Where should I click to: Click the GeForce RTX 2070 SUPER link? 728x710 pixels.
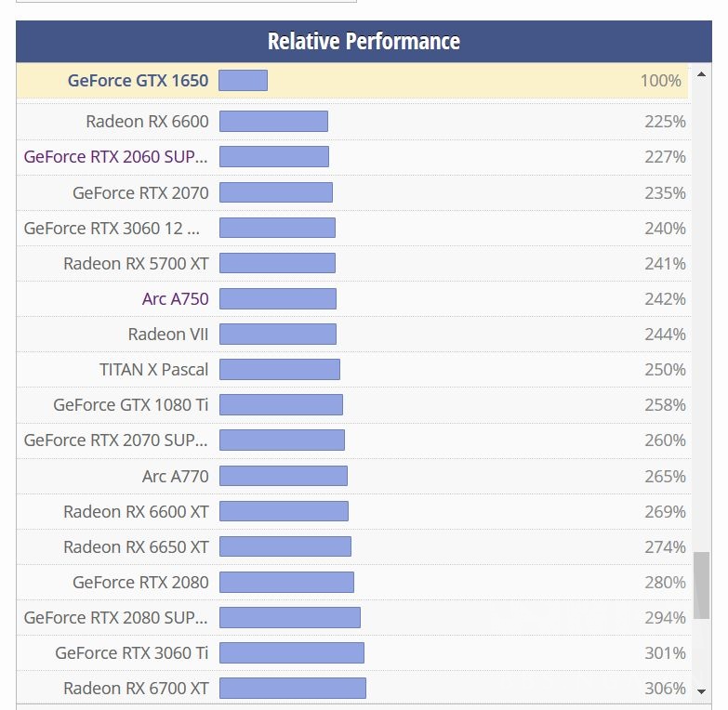pos(116,440)
